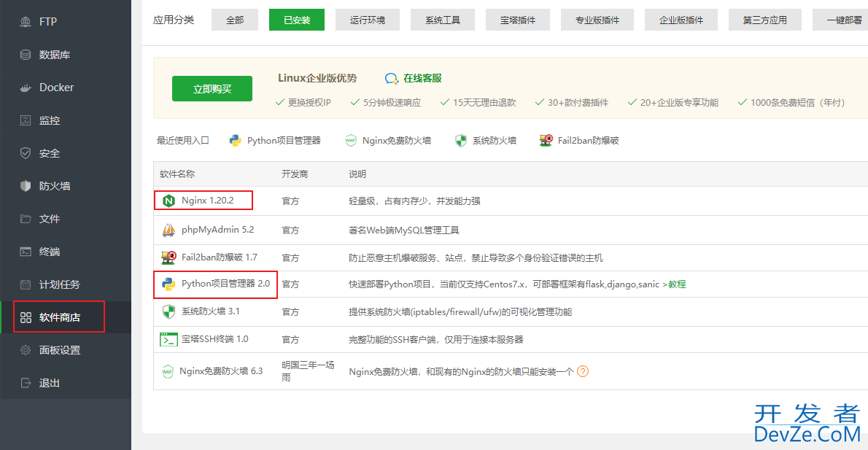The width and height of the screenshot is (868, 450).
Task: Open Python项目管理器 recent shortcut
Action: (x=284, y=141)
